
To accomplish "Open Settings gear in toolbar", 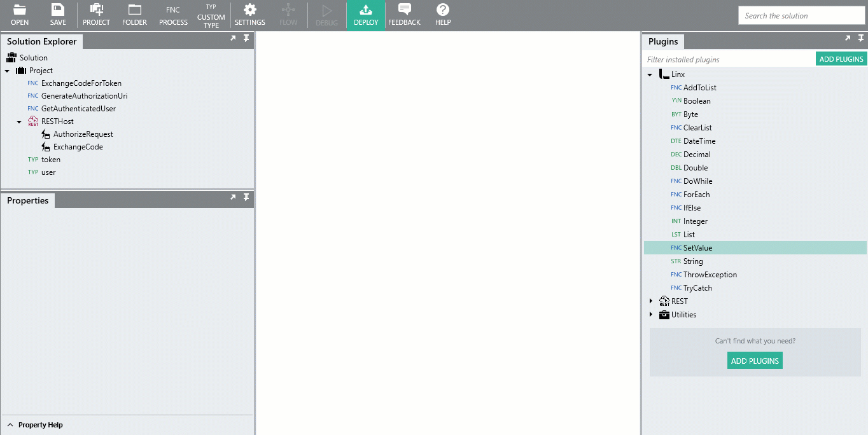I will coord(249,15).
